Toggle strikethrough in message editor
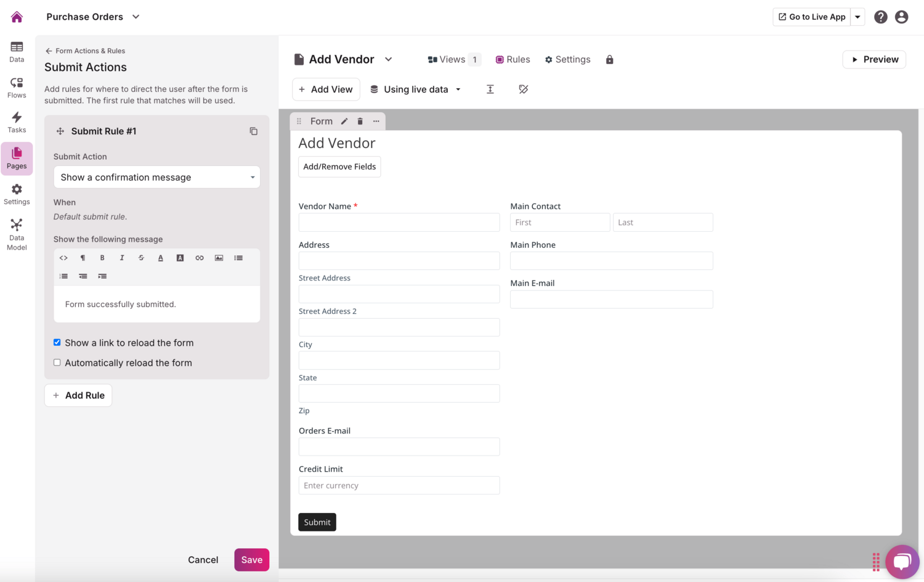This screenshot has width=924, height=582. click(141, 258)
